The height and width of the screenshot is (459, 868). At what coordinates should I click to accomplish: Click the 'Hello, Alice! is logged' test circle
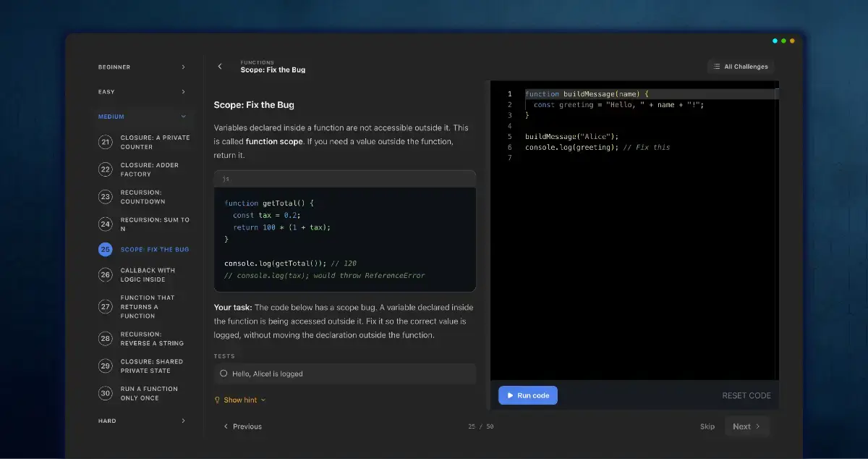pyautogui.click(x=224, y=374)
